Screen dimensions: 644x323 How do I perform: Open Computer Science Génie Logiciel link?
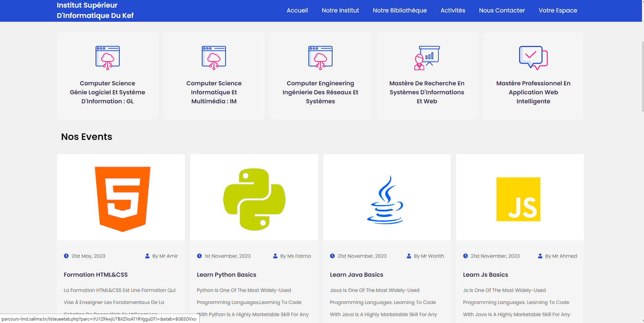pyautogui.click(x=108, y=92)
